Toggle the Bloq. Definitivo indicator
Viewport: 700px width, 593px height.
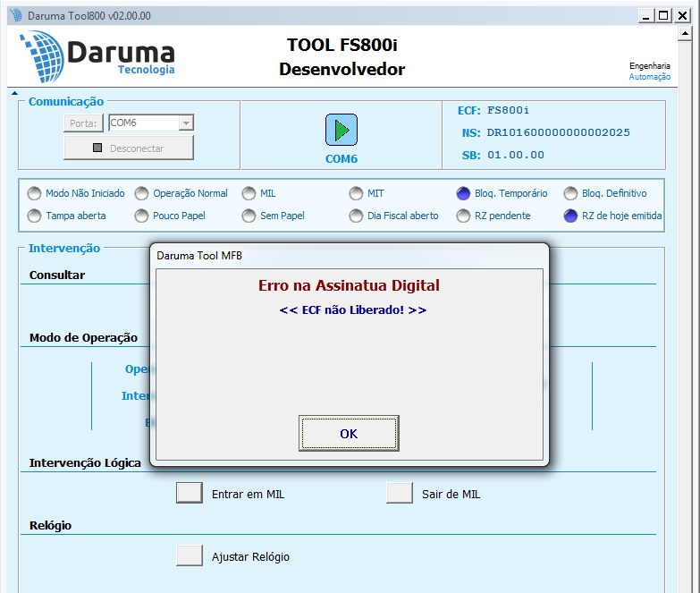click(570, 193)
